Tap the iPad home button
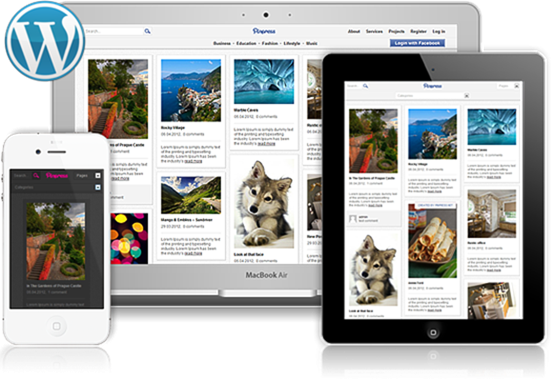The image size is (553, 380). click(433, 332)
